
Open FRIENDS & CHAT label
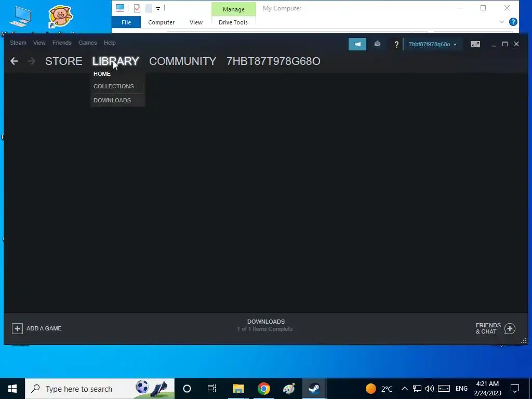[x=488, y=328]
